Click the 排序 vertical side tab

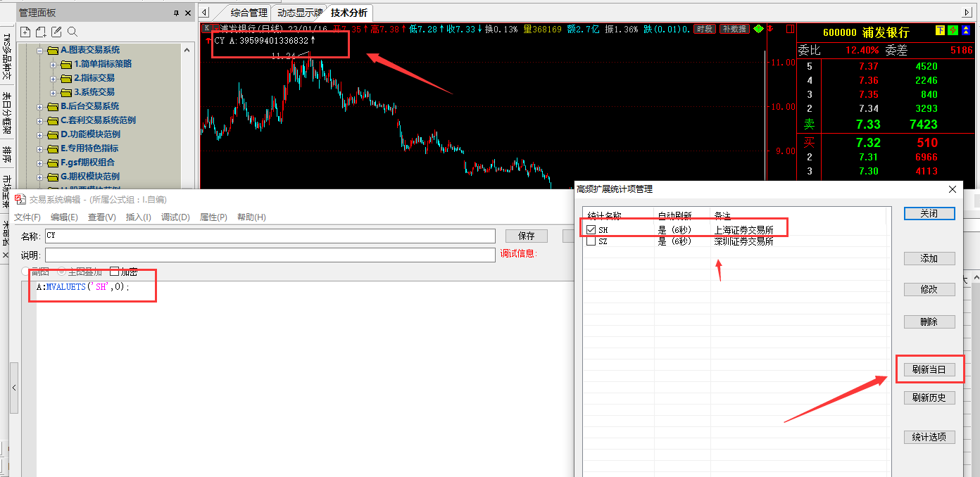[x=7, y=153]
